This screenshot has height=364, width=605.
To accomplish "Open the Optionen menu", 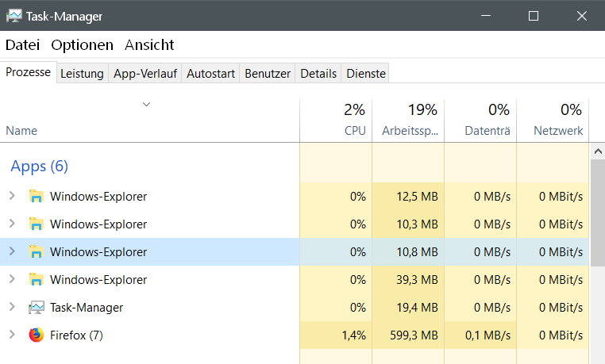I will [83, 45].
